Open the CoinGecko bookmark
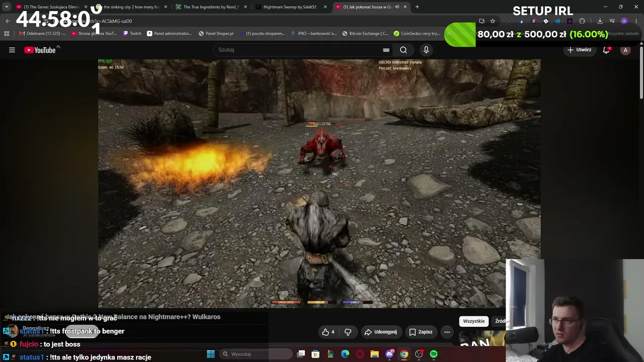644x362 pixels. click(x=417, y=34)
